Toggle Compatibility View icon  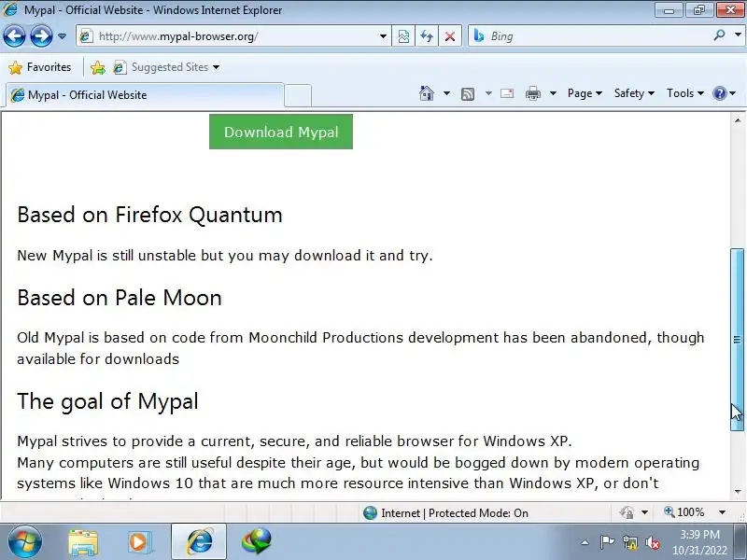(403, 36)
